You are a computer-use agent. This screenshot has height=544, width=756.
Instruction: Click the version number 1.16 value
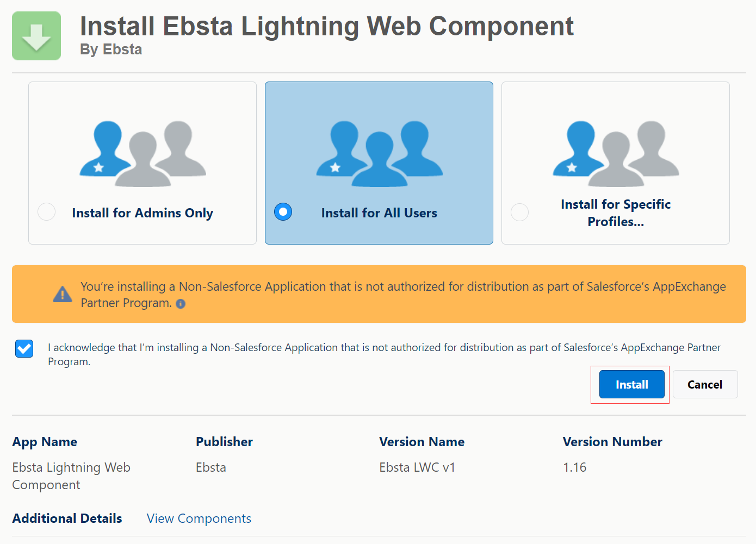[574, 467]
